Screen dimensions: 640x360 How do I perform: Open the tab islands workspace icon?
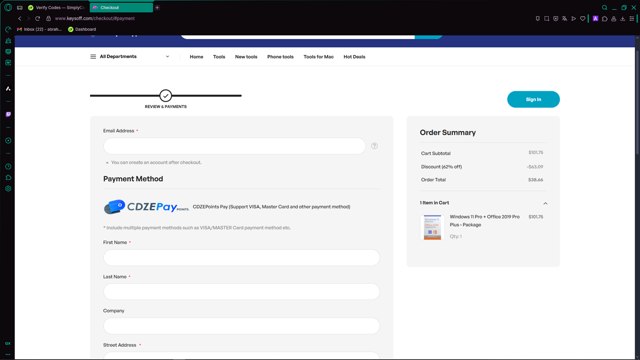[x=20, y=7]
